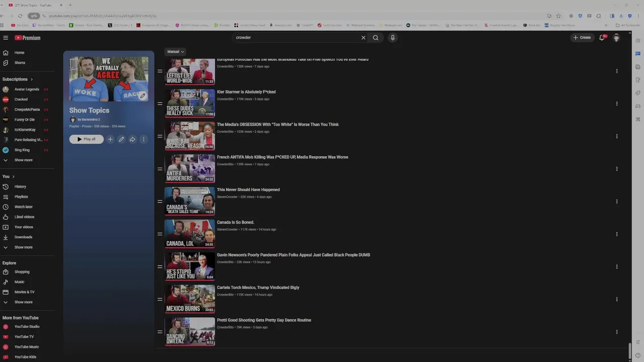Open YouTube TV link
This screenshot has width=644, height=362.
click(24, 337)
